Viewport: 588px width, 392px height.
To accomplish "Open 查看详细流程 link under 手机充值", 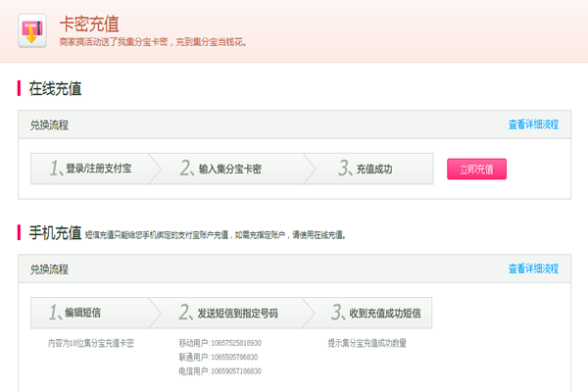I will [533, 269].
